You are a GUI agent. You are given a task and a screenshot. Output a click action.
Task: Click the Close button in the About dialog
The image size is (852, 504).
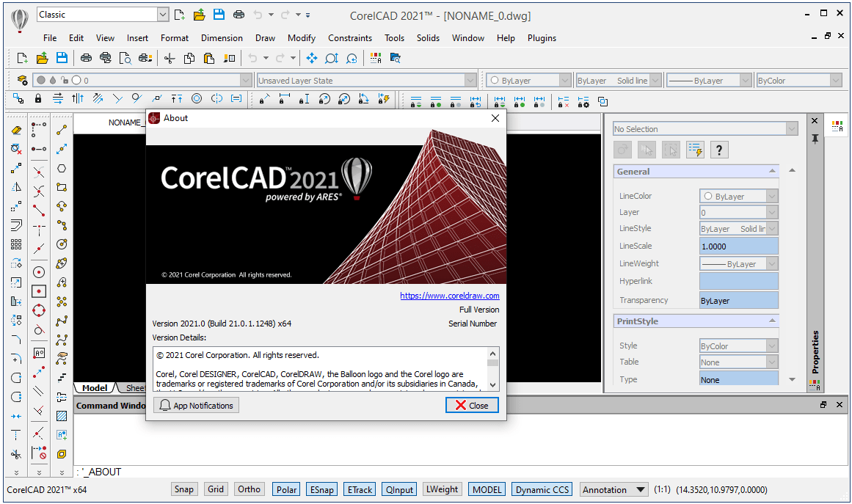pyautogui.click(x=472, y=405)
